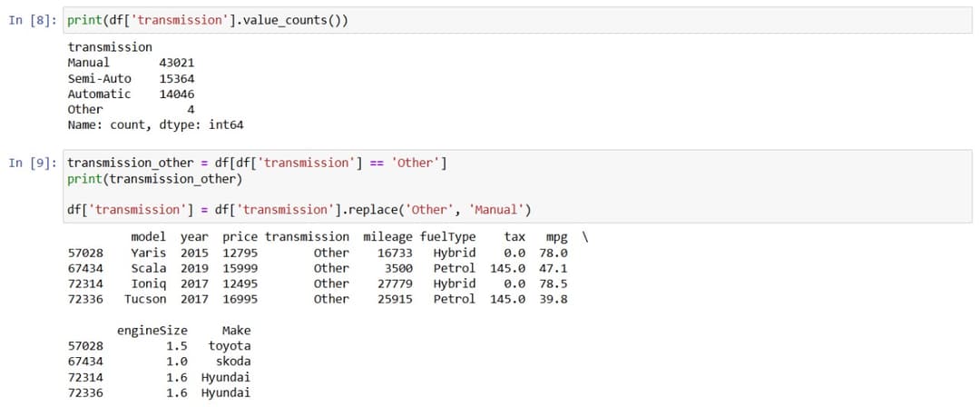Focus the value_counts code cell input

point(517,21)
